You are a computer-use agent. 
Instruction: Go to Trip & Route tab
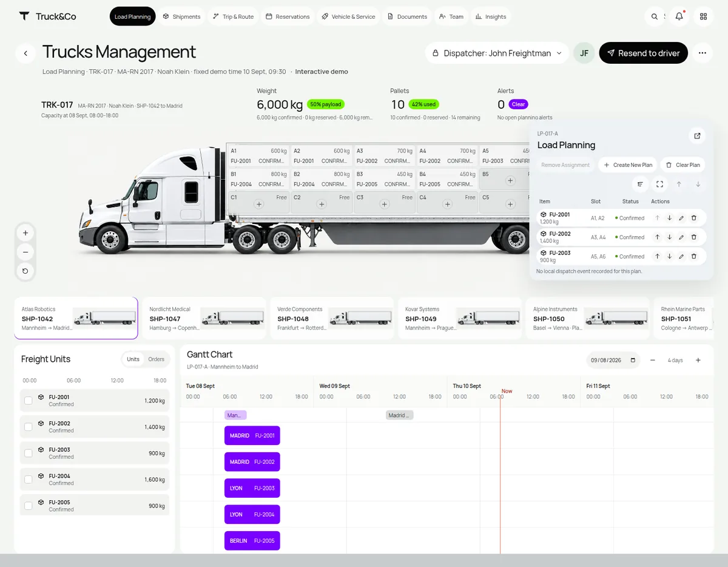(x=234, y=16)
